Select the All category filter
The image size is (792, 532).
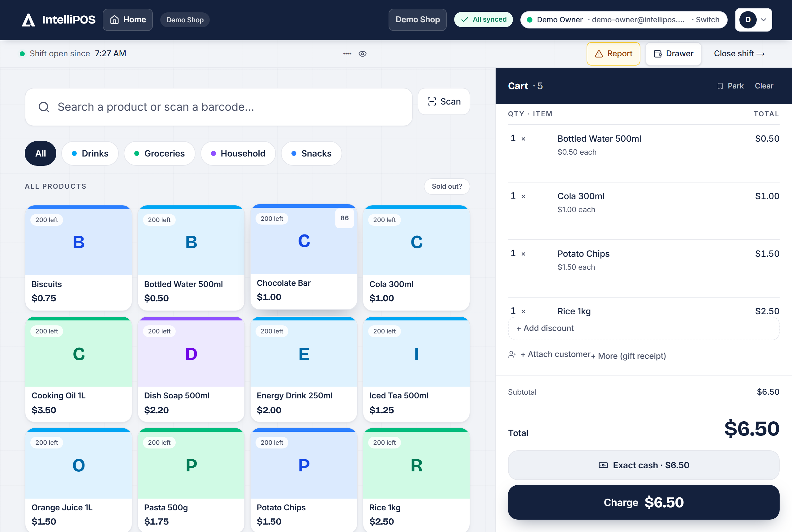coord(41,153)
